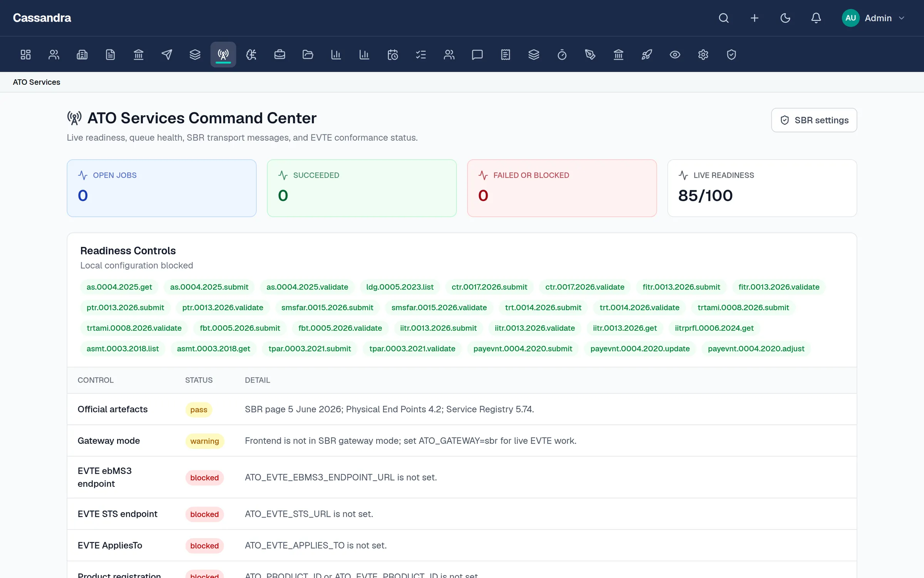924x578 pixels.
Task: Open the layers icon beside the paper plane
Action: coord(195,55)
